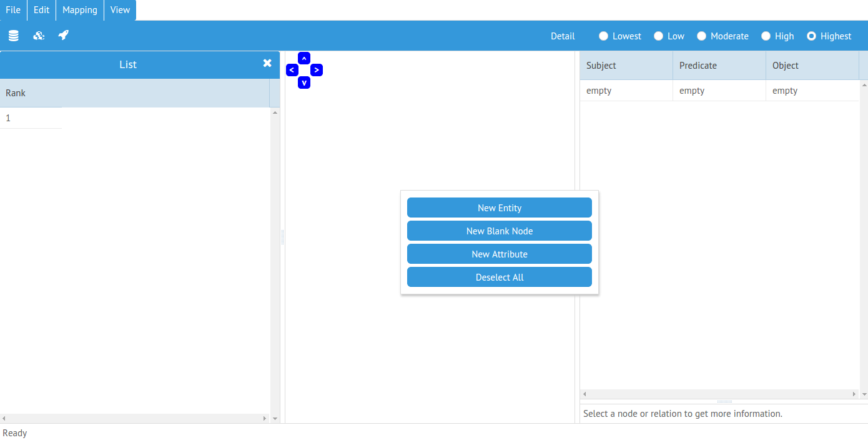The height and width of the screenshot is (445, 868).
Task: Click the rocket icon in toolbar
Action: [63, 36]
